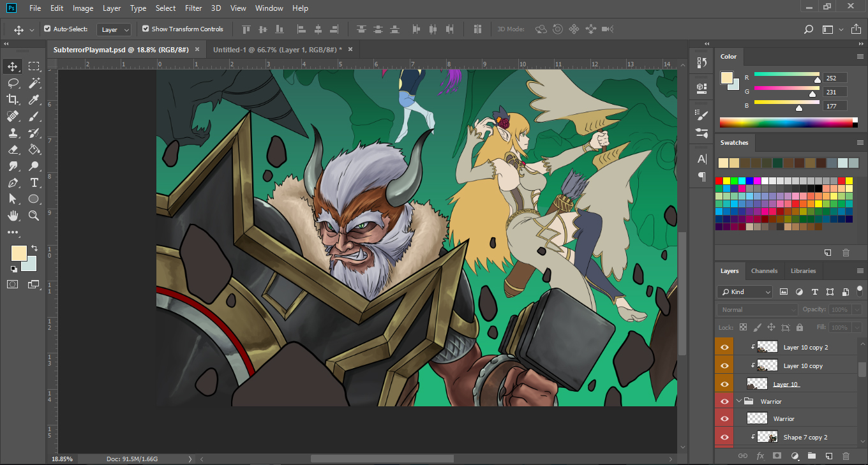Image resolution: width=868 pixels, height=465 pixels.
Task: Adjust the R color slider
Action: (x=818, y=80)
